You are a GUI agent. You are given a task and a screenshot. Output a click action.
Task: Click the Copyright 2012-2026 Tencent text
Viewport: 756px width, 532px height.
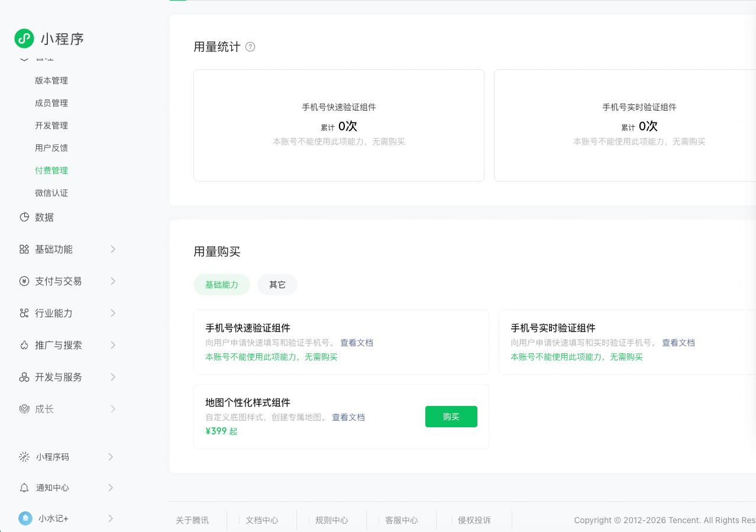[665, 520]
